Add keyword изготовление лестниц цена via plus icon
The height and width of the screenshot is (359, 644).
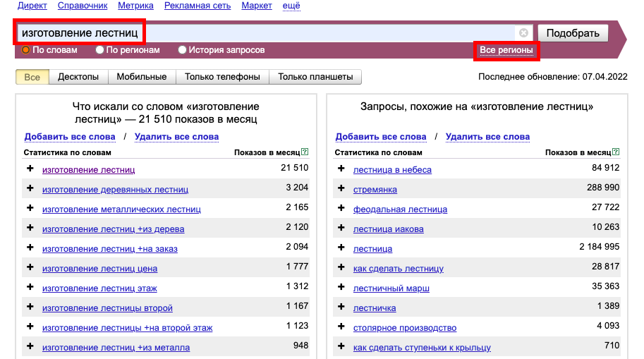pyautogui.click(x=30, y=268)
